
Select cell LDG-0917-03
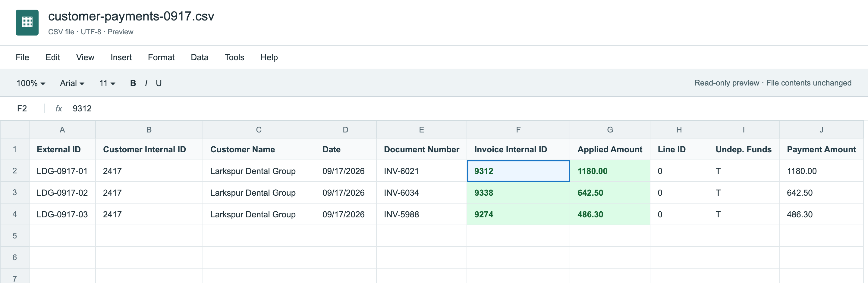coord(62,214)
